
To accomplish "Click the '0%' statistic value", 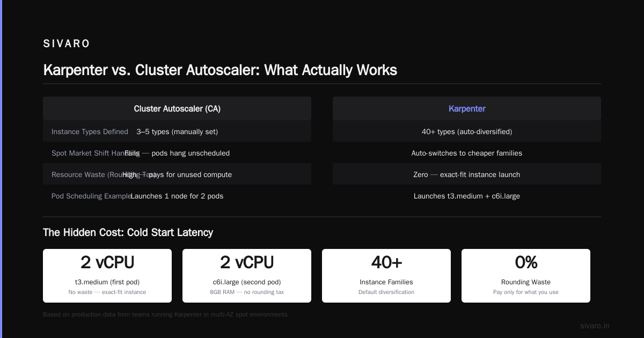I will (526, 262).
